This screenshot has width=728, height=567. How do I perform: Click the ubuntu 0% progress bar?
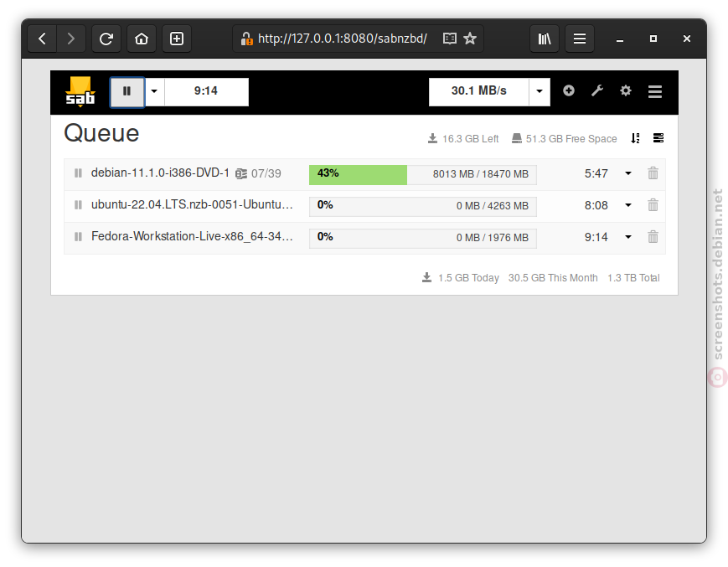423,207
